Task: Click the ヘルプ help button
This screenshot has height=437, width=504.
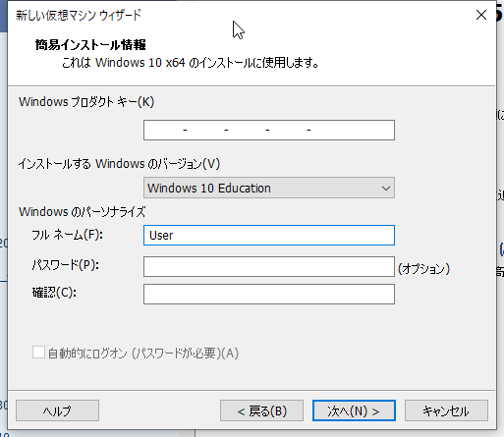Action: click(57, 410)
